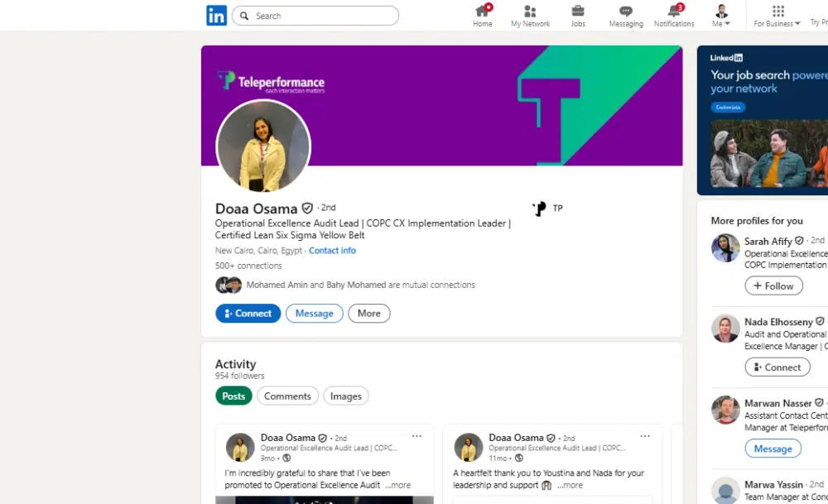Open Doaa Osama's large profile photo
Viewport: 828px width, 504px height.
[x=263, y=146]
